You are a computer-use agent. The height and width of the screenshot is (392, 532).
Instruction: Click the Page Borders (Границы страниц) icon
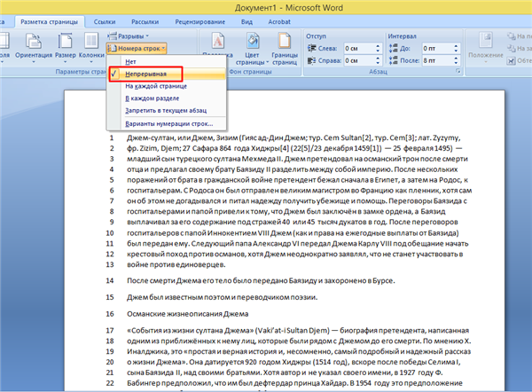point(285,42)
